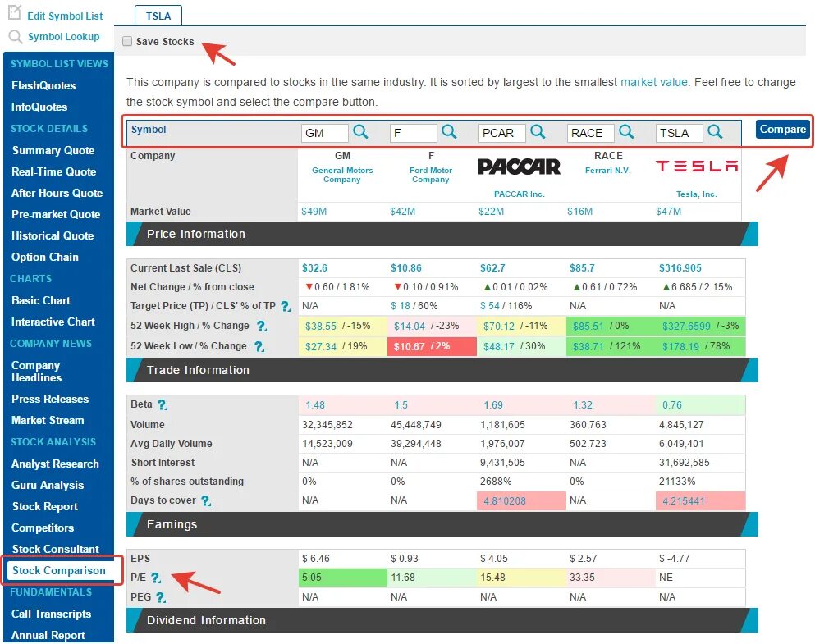815x644 pixels.
Task: Open Guru Analysis
Action: [48, 486]
